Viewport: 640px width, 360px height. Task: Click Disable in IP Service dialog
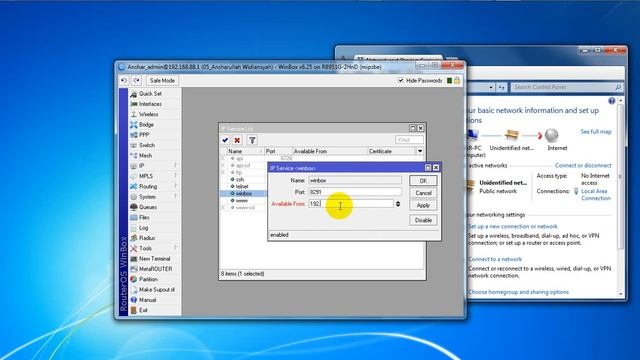pyautogui.click(x=423, y=220)
